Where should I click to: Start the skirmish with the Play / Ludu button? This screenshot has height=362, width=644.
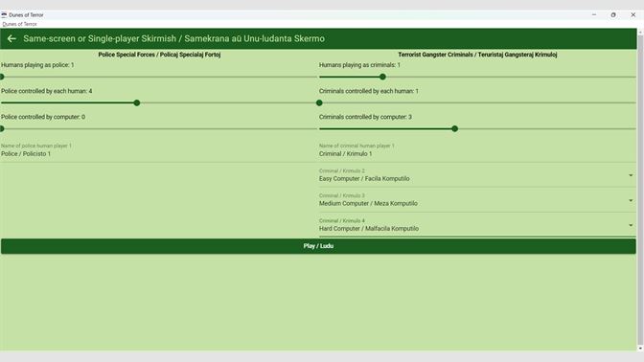[318, 246]
